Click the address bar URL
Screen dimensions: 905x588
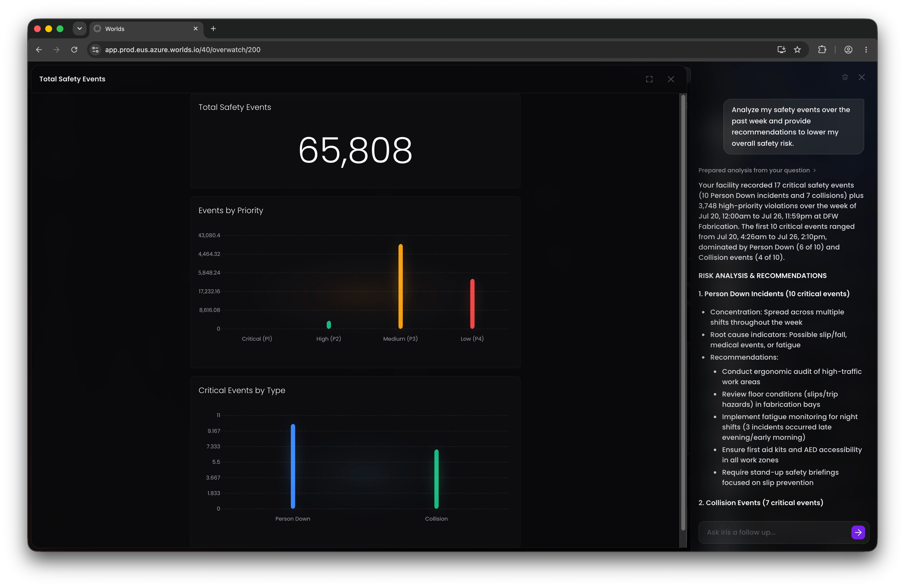pos(183,49)
